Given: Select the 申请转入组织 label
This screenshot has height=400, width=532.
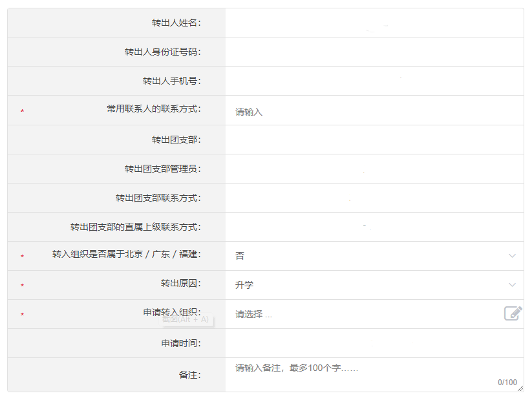Looking at the screenshot, I should tap(172, 312).
